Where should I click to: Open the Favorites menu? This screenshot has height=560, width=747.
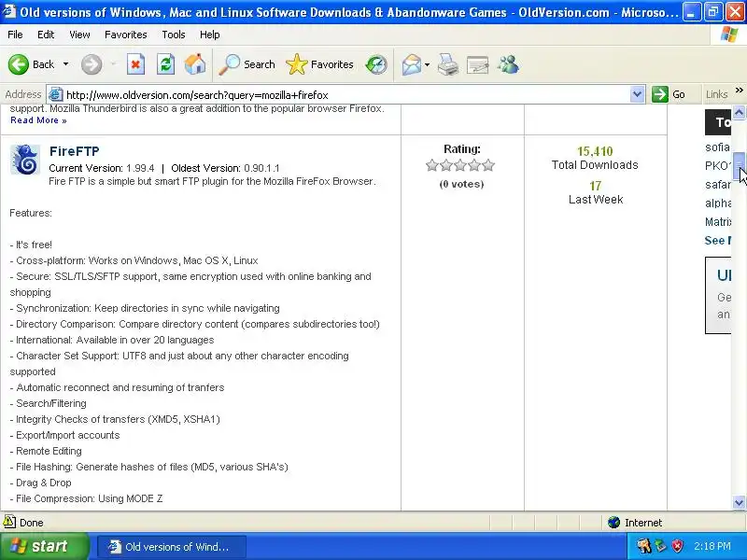click(126, 35)
